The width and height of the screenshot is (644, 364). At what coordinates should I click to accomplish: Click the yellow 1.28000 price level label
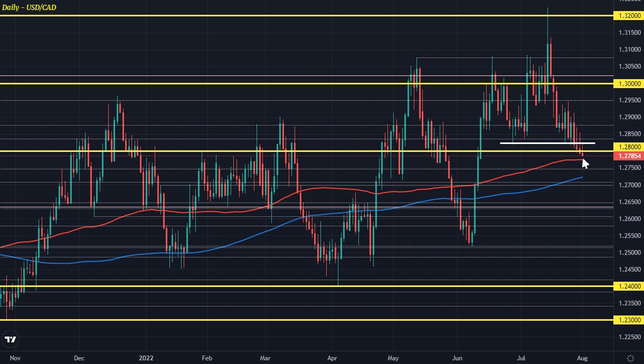click(x=629, y=147)
